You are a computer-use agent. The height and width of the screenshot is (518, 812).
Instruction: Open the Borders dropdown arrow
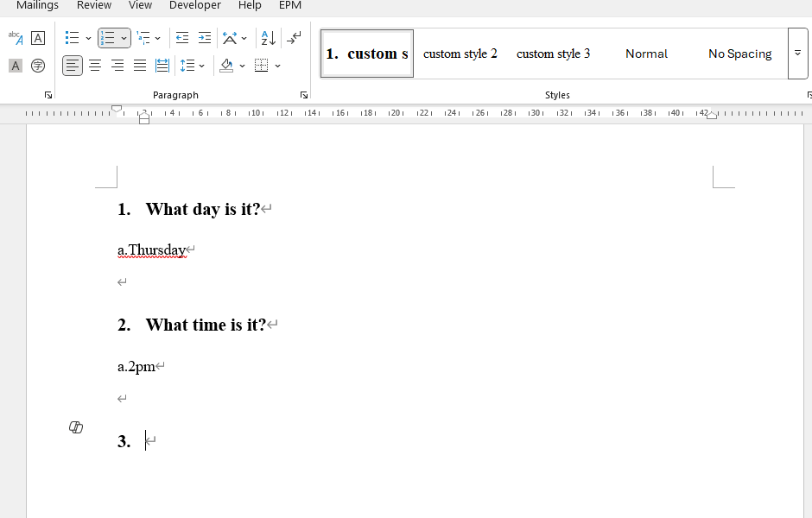pos(277,66)
